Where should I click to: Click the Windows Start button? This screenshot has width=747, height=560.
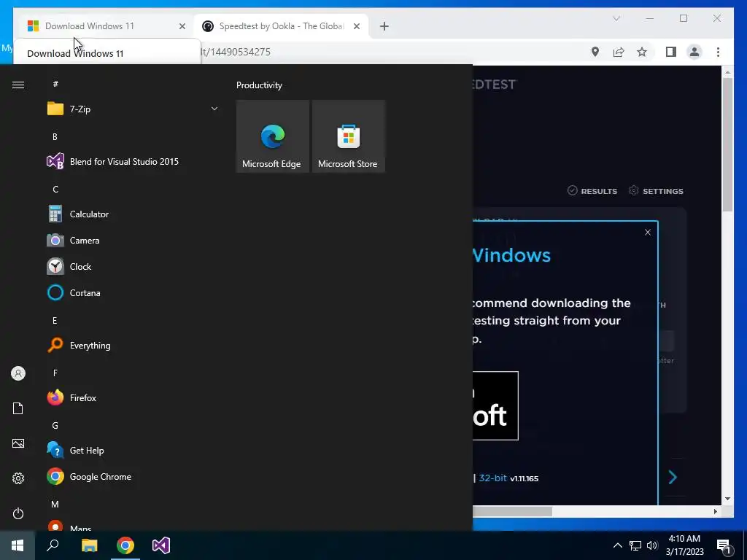[x=18, y=545]
